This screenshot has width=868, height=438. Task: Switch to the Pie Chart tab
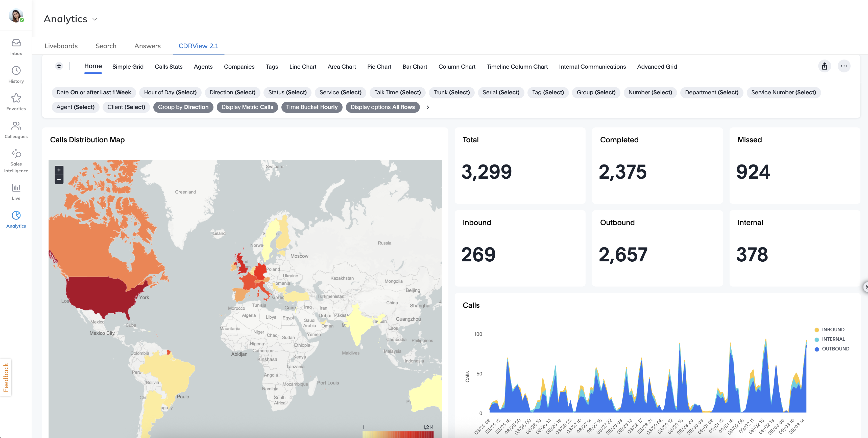379,66
